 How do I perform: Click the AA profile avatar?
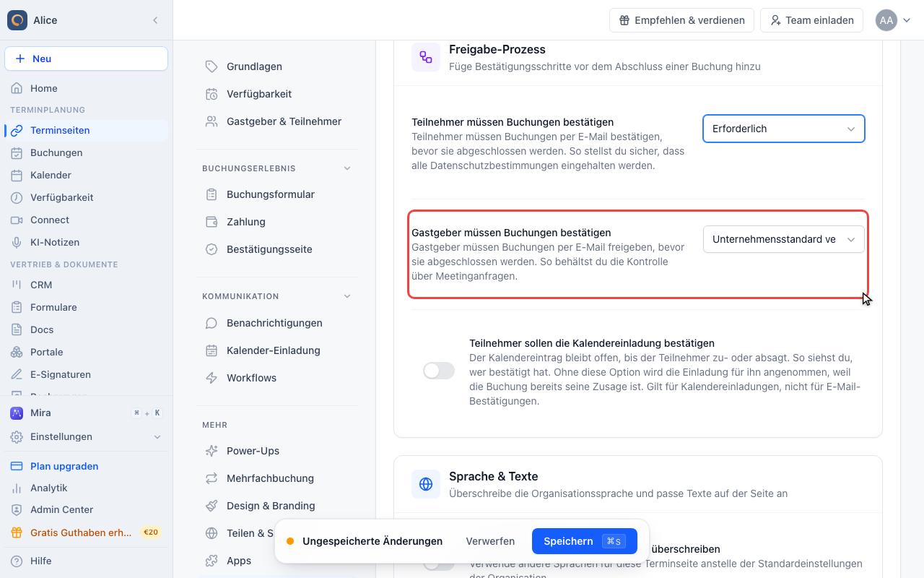(886, 20)
